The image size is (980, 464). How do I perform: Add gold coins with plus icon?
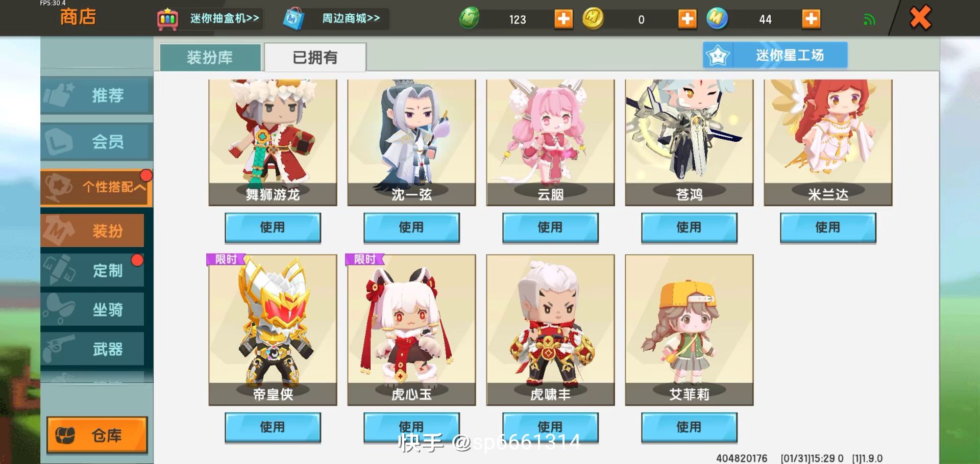pos(688,19)
